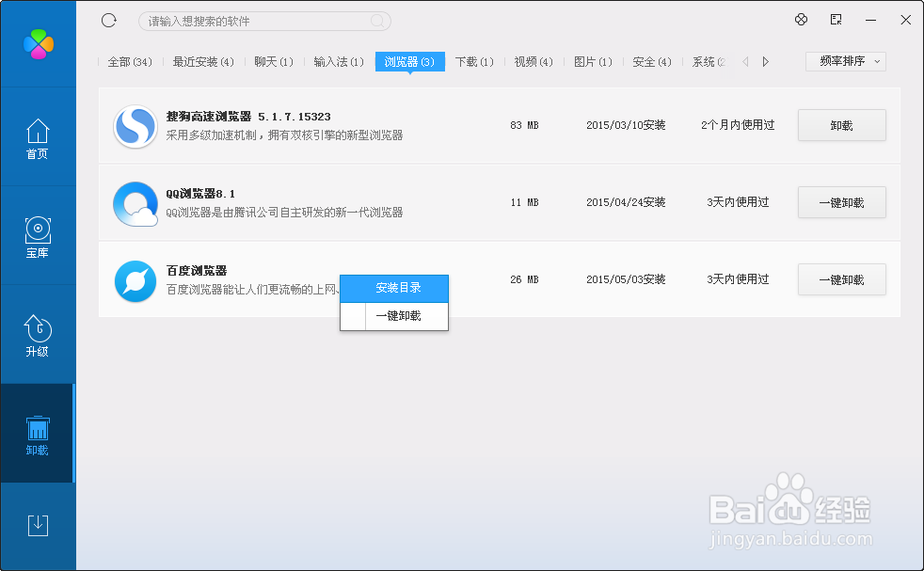
Task: Click the 83 MB size value
Action: click(x=524, y=125)
